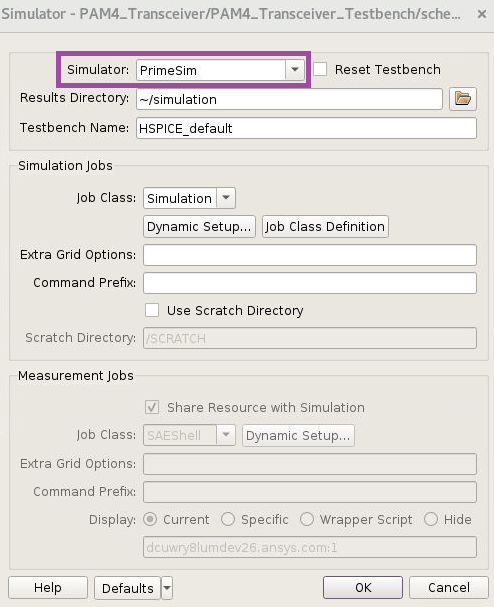This screenshot has height=607, width=494.
Task: Click the Scratch Directory: label
Action: (x=81, y=338)
